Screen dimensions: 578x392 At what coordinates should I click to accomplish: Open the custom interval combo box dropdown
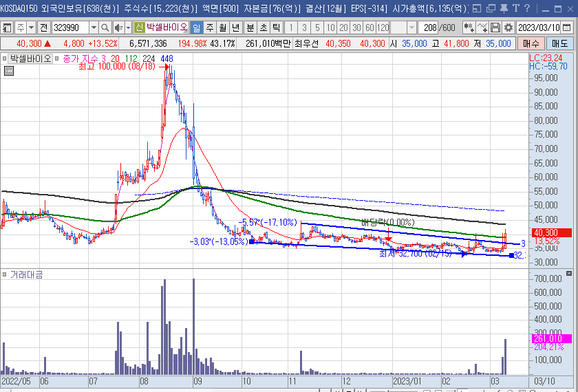[411, 28]
